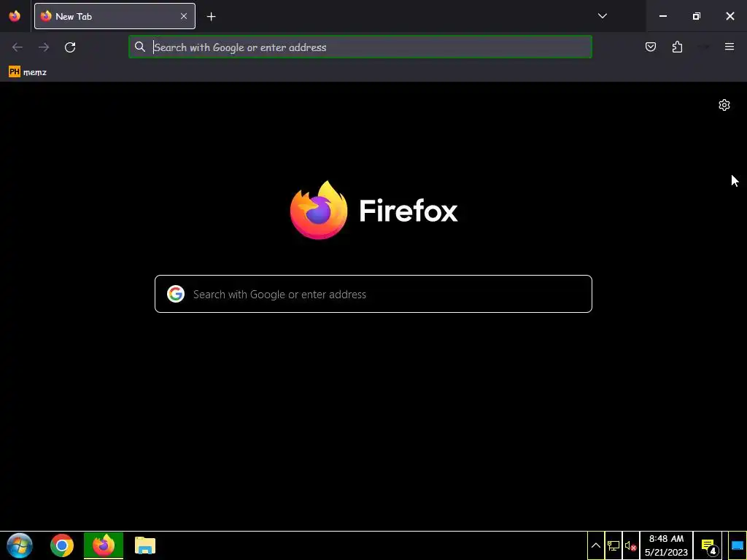Viewport: 747px width, 560px height.
Task: Go back one page
Action: click(18, 47)
